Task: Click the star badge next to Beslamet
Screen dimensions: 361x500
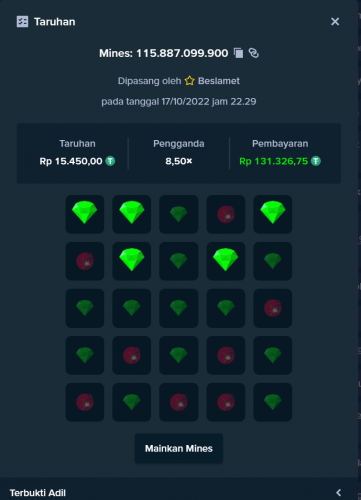Action: (x=189, y=81)
